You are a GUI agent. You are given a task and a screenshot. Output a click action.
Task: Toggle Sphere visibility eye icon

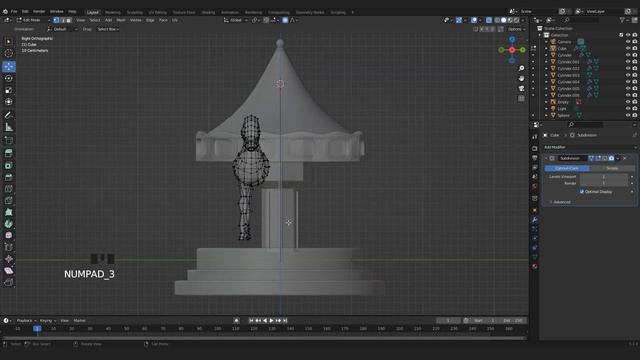(628, 116)
